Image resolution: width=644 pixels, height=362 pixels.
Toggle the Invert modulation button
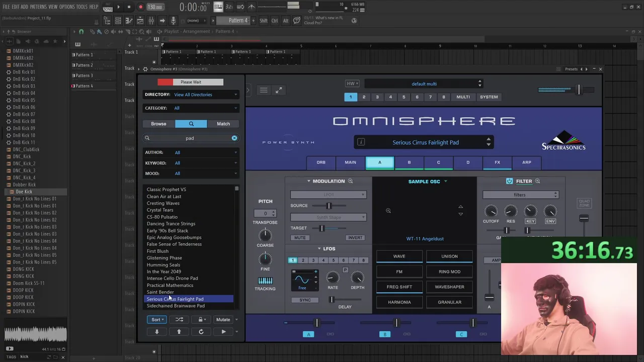pyautogui.click(x=355, y=238)
